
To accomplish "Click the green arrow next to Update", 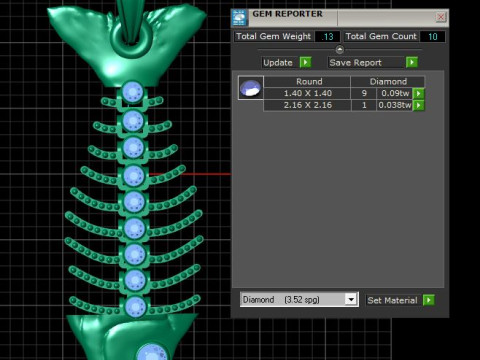I will pos(305,62).
